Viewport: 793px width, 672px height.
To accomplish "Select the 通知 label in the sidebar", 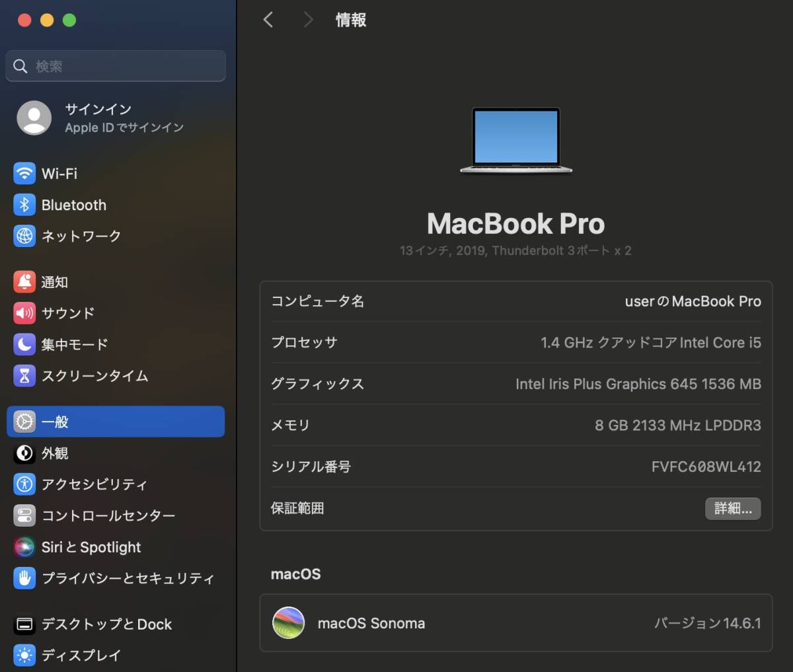I will tap(55, 282).
